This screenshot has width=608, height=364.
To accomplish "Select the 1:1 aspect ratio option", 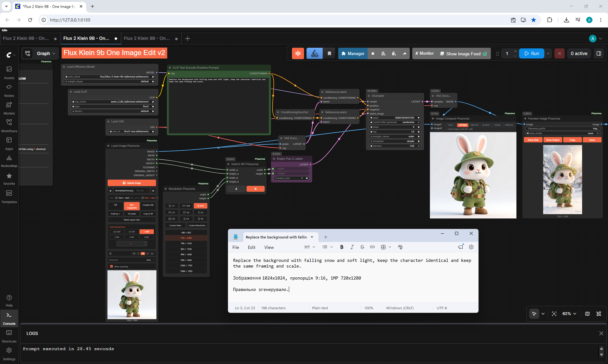I will pyautogui.click(x=172, y=206).
